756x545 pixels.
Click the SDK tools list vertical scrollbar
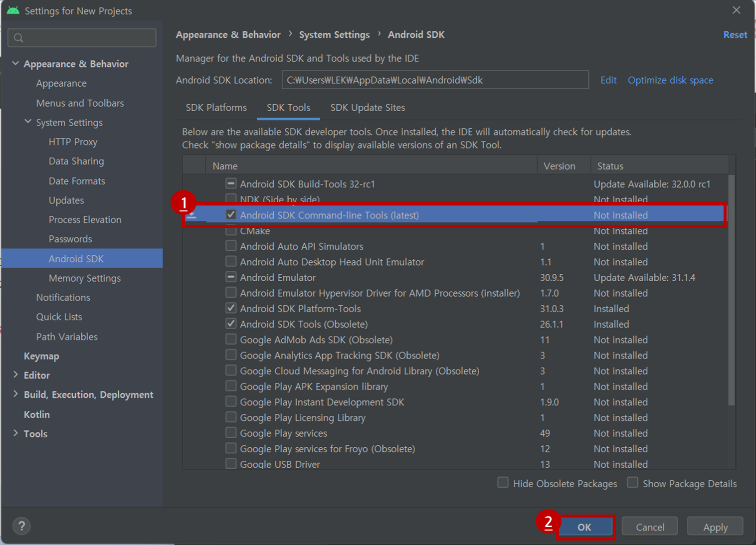pyautogui.click(x=732, y=290)
